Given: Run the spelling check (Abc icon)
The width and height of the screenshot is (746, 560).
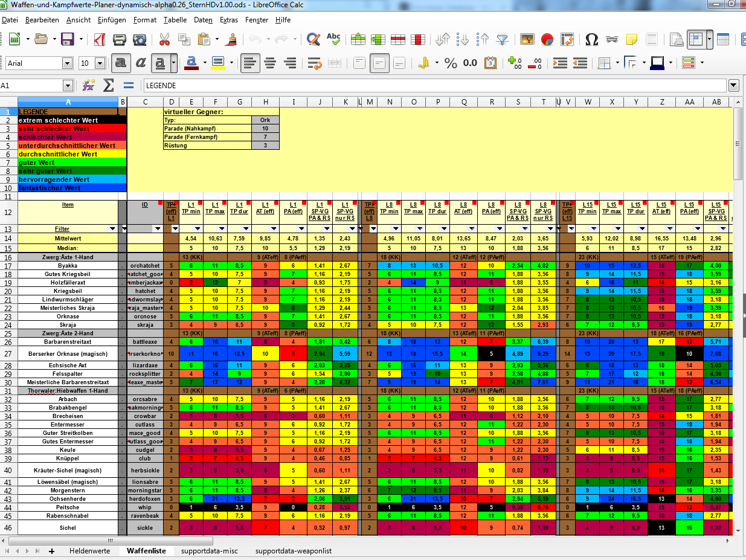Looking at the screenshot, I should [x=333, y=40].
